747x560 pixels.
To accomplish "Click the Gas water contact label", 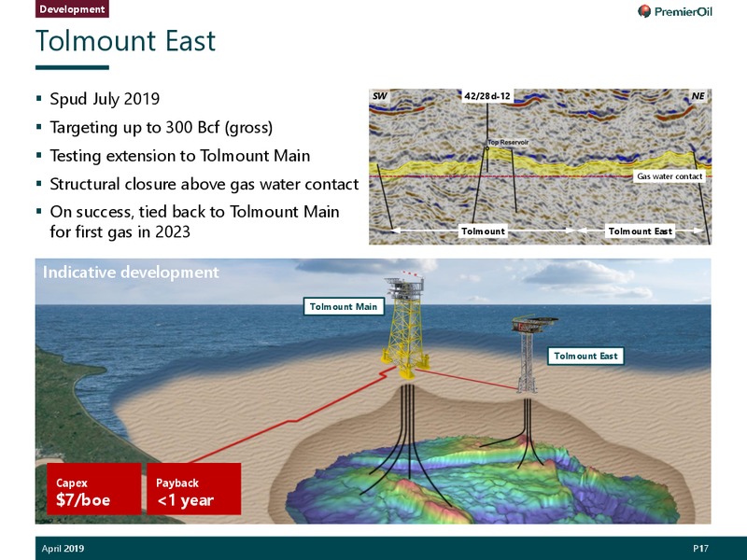I will point(669,176).
